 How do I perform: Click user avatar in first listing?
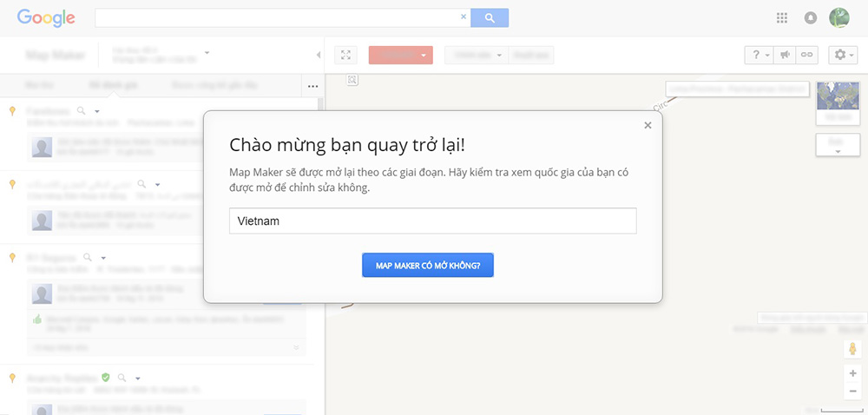[x=42, y=148]
